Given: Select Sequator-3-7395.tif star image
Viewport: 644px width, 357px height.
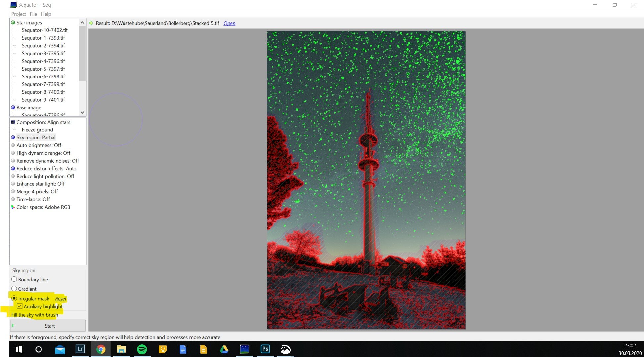Looking at the screenshot, I should 43,53.
